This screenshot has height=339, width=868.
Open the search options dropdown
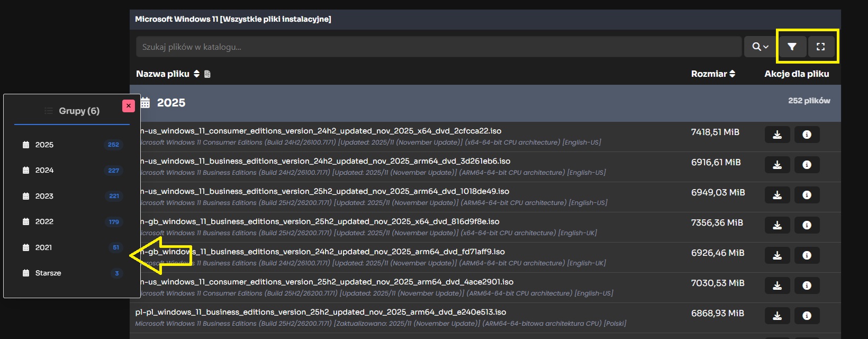point(759,47)
